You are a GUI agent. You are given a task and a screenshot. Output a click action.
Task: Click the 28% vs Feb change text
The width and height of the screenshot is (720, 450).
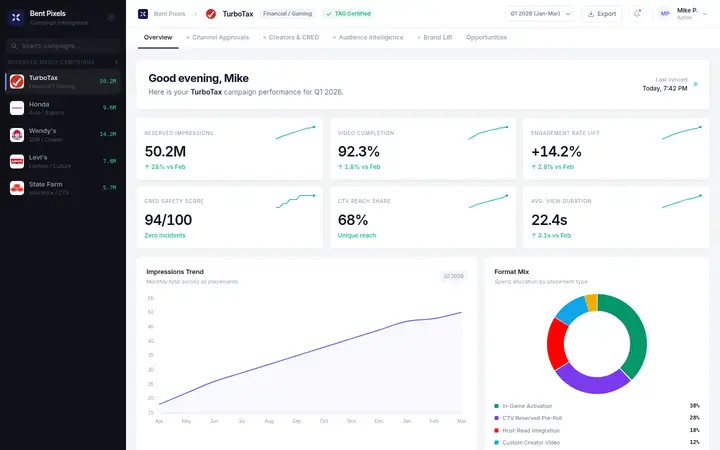pyautogui.click(x=165, y=167)
